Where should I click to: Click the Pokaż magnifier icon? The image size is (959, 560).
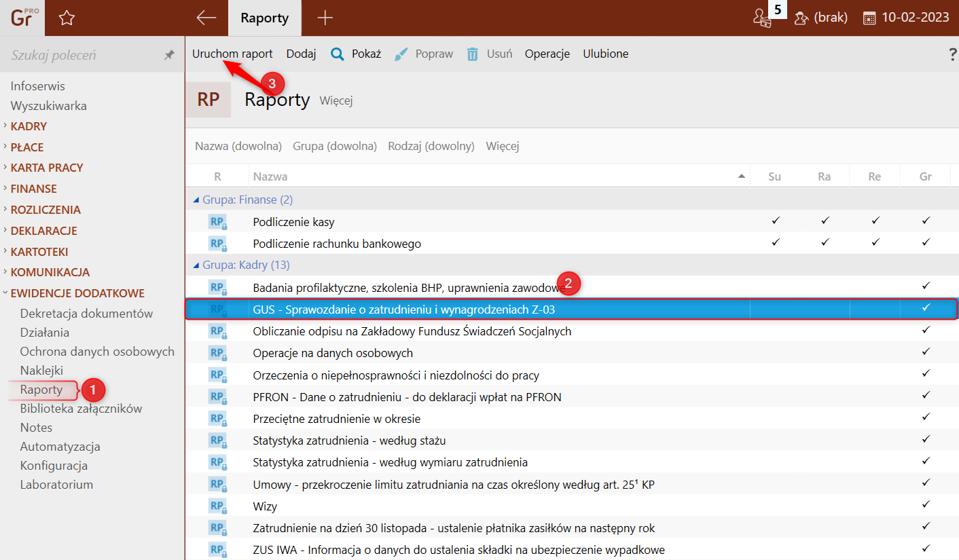338,54
